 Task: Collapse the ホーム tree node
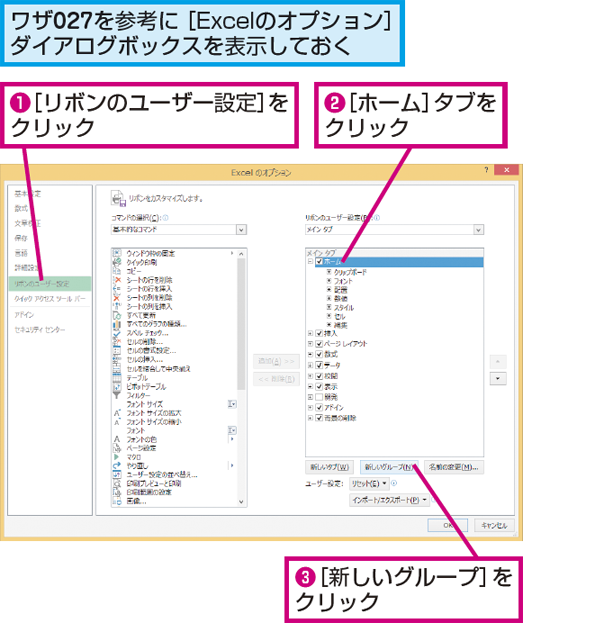(x=310, y=261)
